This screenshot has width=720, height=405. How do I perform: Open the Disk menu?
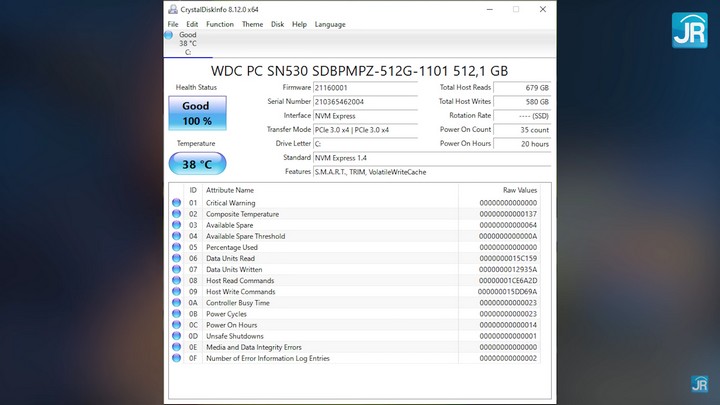tap(277, 24)
